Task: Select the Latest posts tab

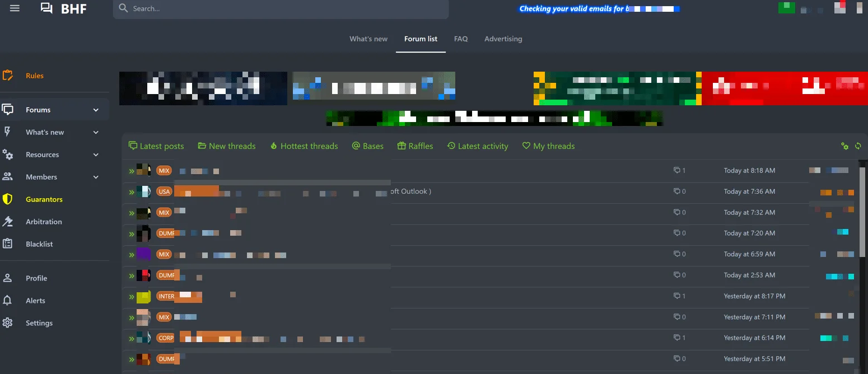Action: pos(156,146)
